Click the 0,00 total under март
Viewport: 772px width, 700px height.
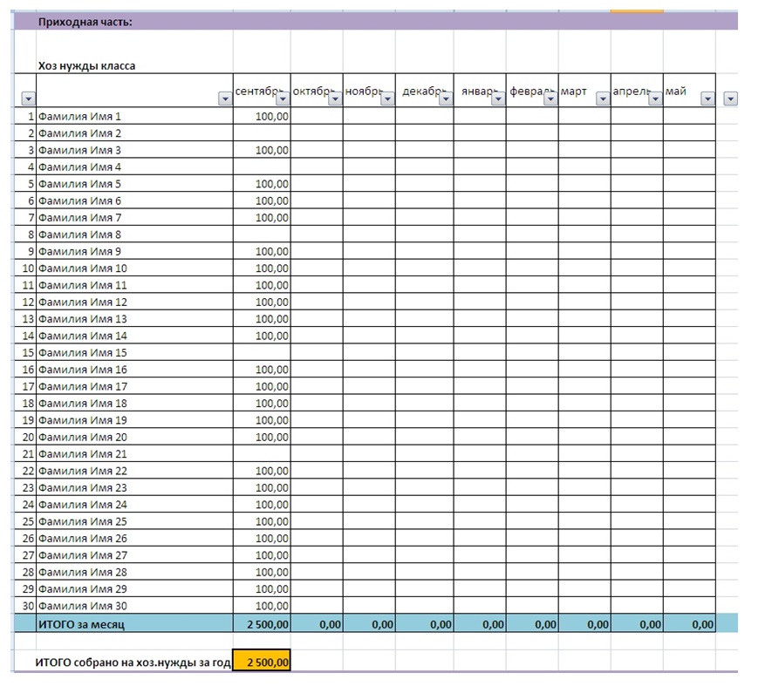pyautogui.click(x=584, y=624)
